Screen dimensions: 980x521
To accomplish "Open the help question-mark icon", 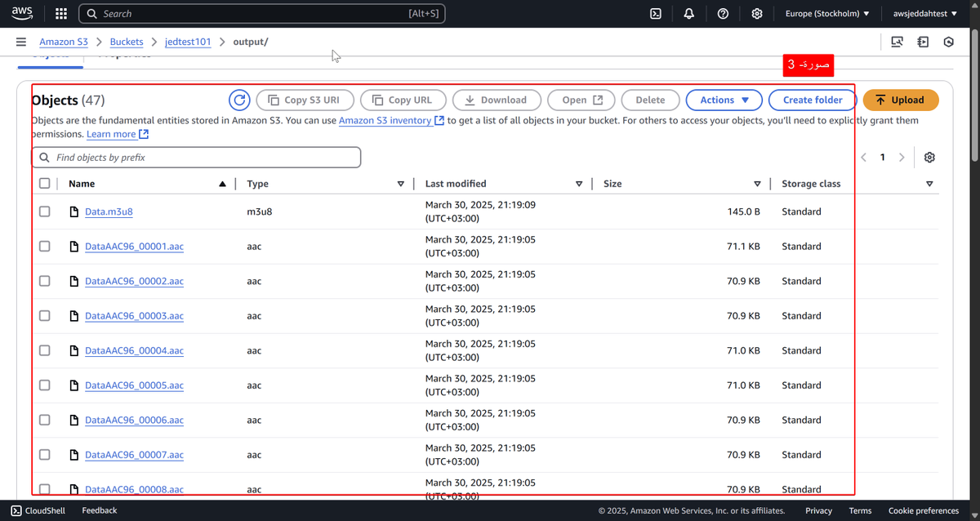I will pos(723,14).
